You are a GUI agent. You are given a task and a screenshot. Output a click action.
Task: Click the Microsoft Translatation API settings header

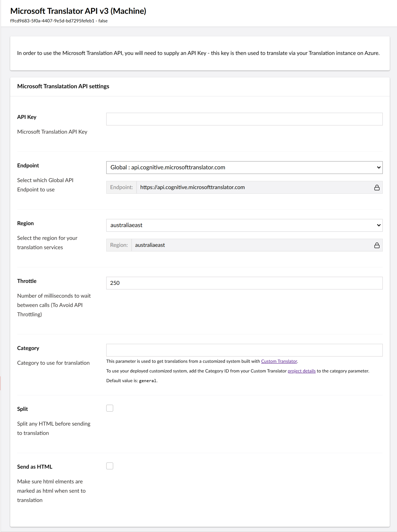tap(63, 86)
